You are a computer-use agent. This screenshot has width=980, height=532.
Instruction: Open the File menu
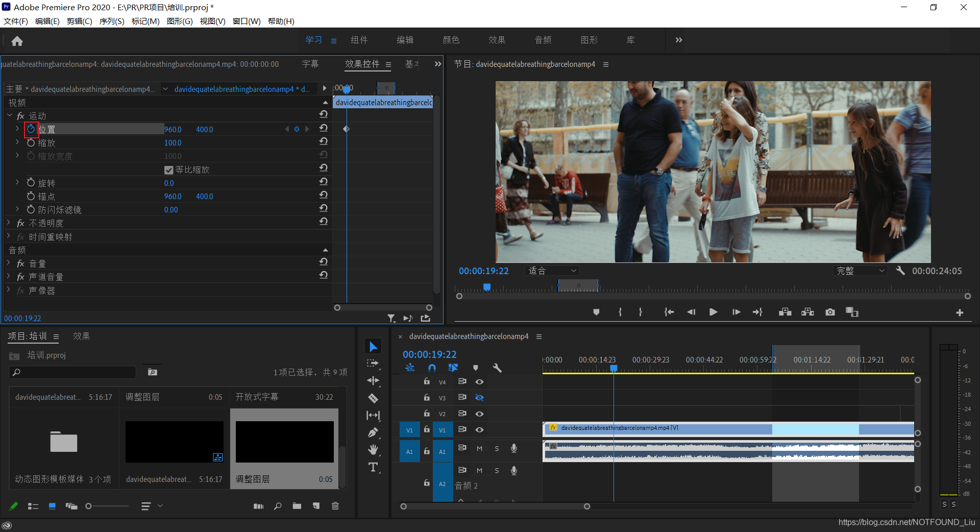tap(15, 21)
